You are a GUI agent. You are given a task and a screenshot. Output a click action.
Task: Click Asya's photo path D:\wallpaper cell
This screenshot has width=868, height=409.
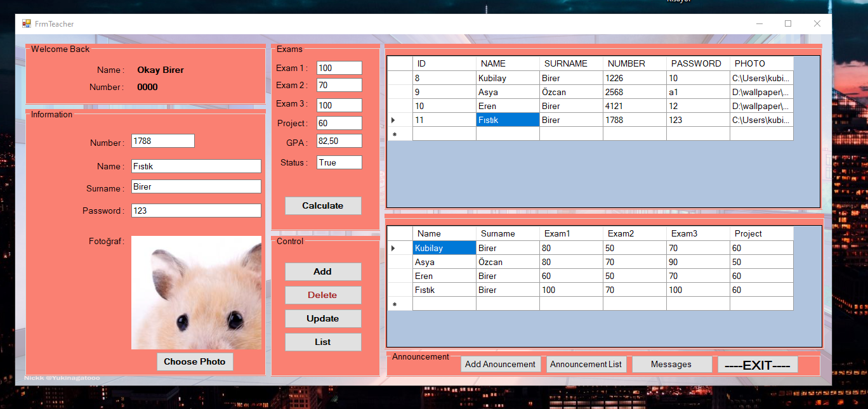pyautogui.click(x=761, y=92)
